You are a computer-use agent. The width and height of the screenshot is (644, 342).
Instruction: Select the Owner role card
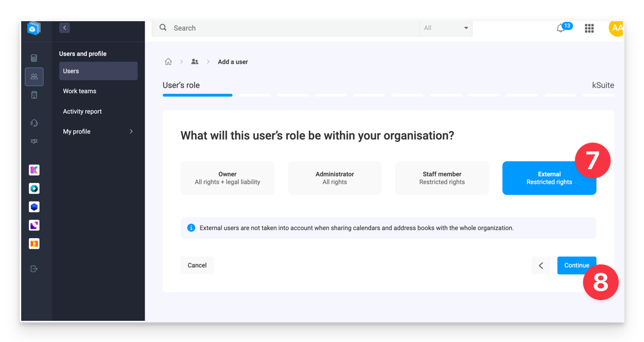[227, 178]
